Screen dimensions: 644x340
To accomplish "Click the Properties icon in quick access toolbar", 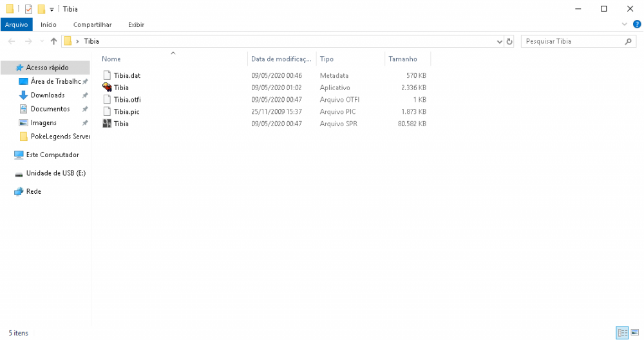I will (x=28, y=9).
